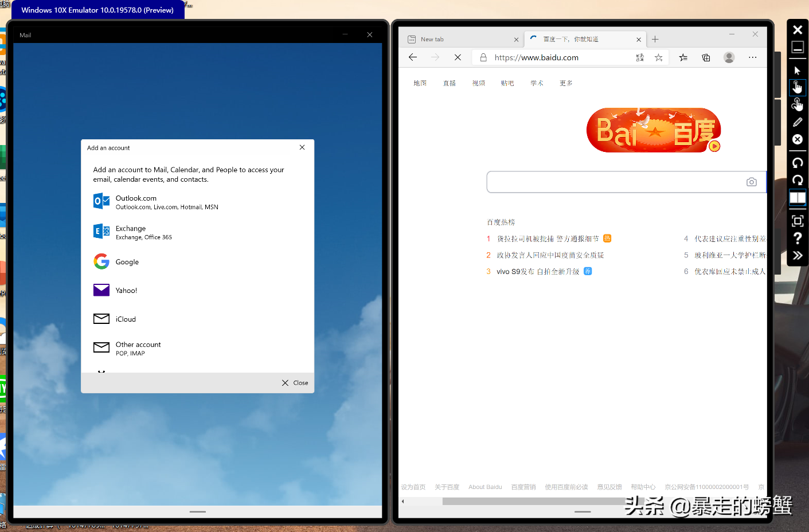Open the 直播 link on Baidu
Screen dimensions: 809x532
[450, 83]
